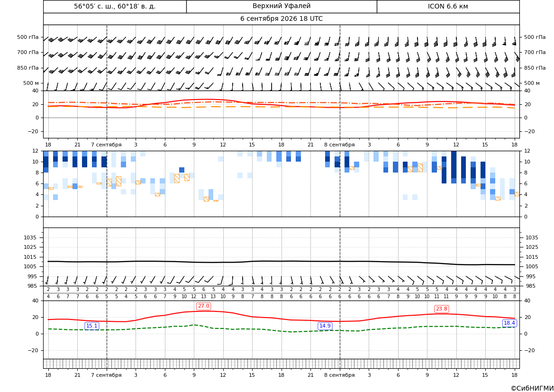Viewport: 554px width, 392px height.
Task: Click the 500 м left wind level label
Action: [x=31, y=83]
